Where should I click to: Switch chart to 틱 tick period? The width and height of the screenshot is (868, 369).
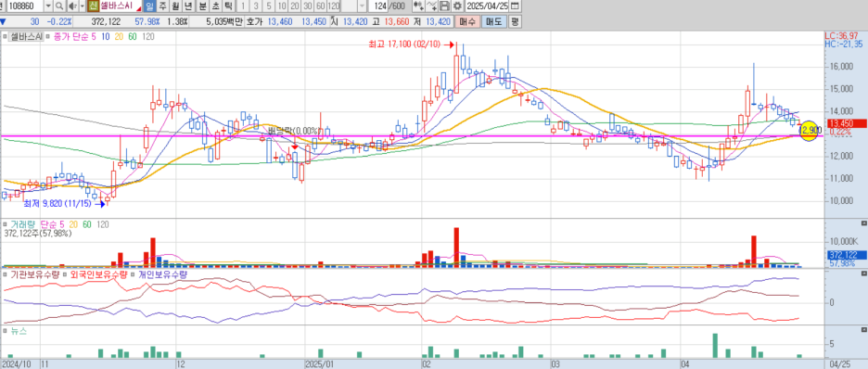pyautogui.click(x=228, y=6)
